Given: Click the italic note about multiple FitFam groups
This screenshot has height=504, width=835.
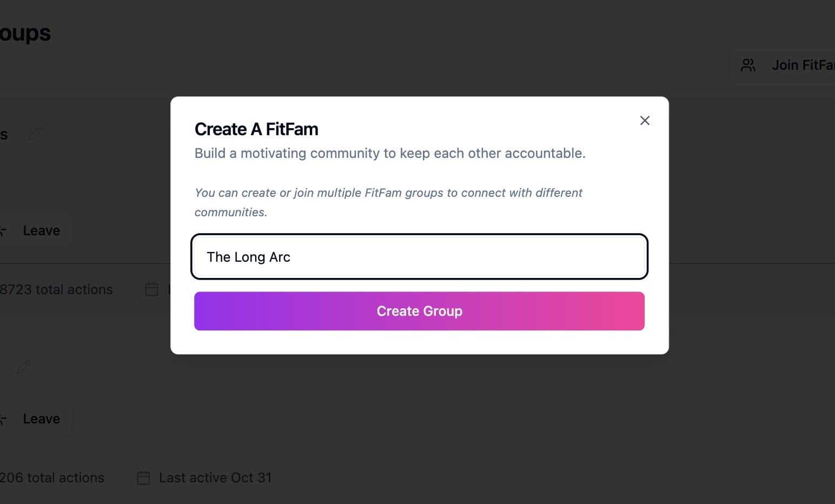Looking at the screenshot, I should pos(388,202).
